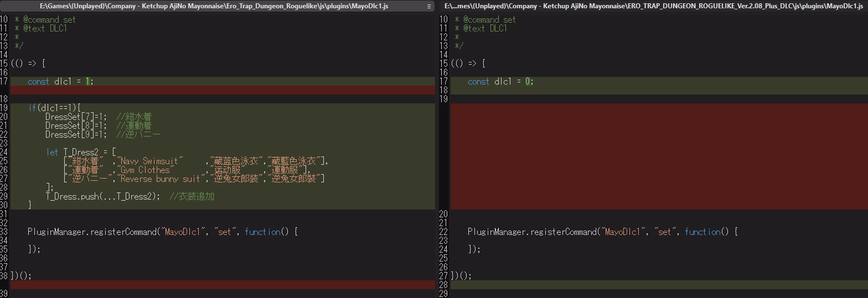Click the 'DressSet[9]=1;' statement

76,134
